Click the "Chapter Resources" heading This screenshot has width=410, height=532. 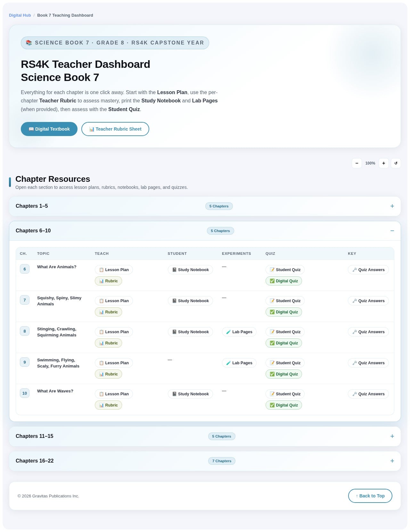coord(53,179)
